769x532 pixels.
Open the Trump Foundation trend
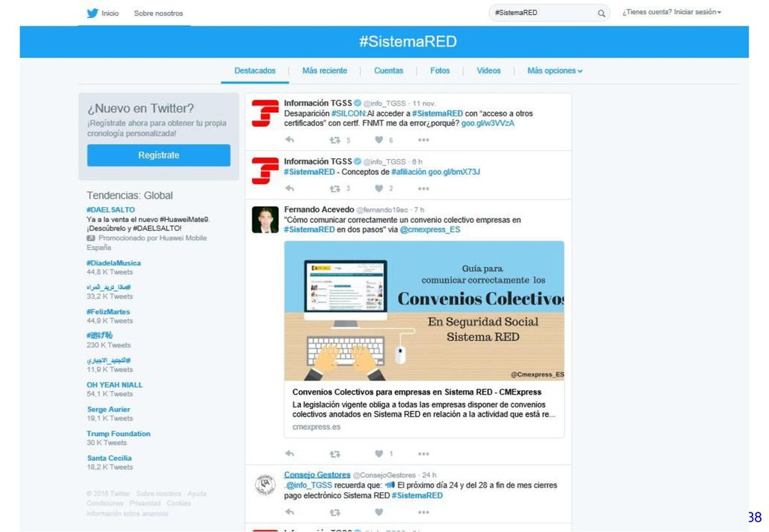(x=119, y=434)
